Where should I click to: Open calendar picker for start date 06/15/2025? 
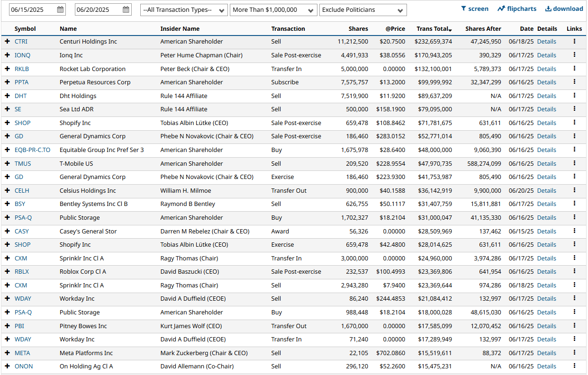[x=60, y=9]
